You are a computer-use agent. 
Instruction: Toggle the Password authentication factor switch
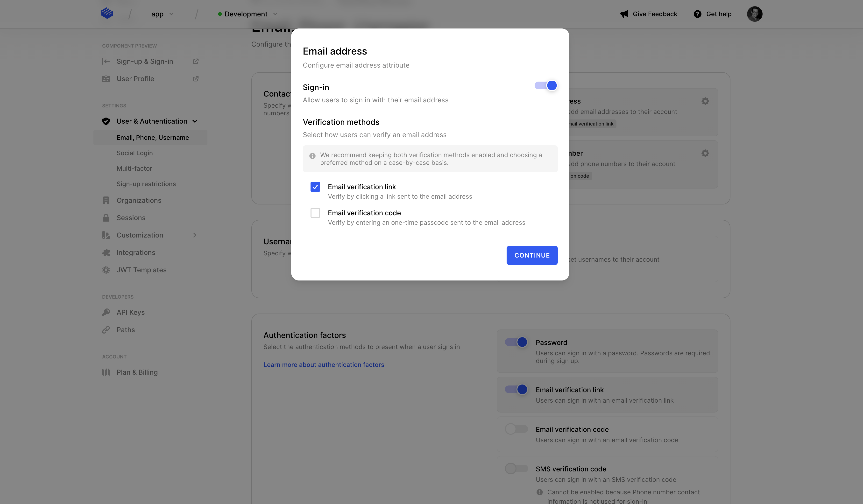click(x=516, y=342)
